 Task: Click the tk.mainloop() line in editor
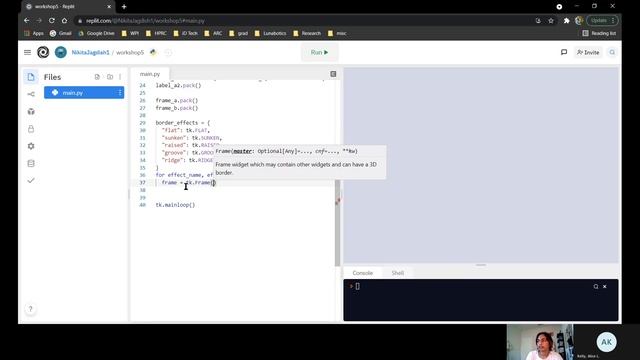coord(175,205)
